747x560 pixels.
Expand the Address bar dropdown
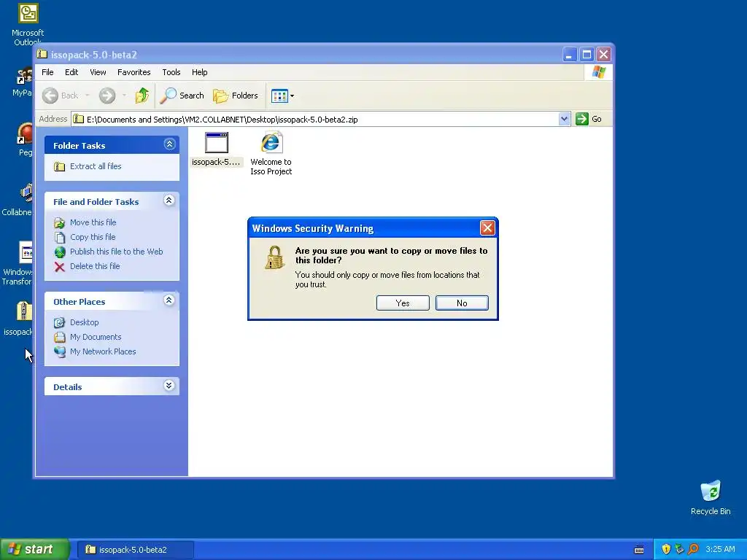[564, 119]
